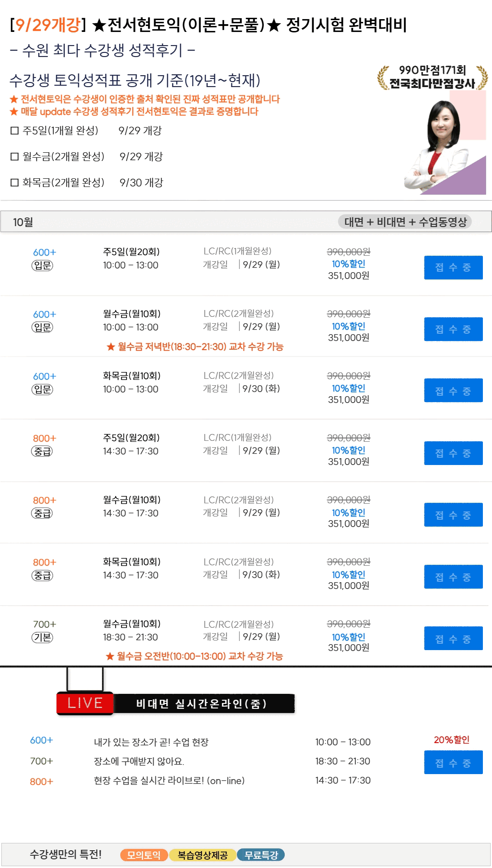The height and width of the screenshot is (868, 492).
Task: Click 접수중 button for 700+ evening class
Action: click(x=453, y=639)
